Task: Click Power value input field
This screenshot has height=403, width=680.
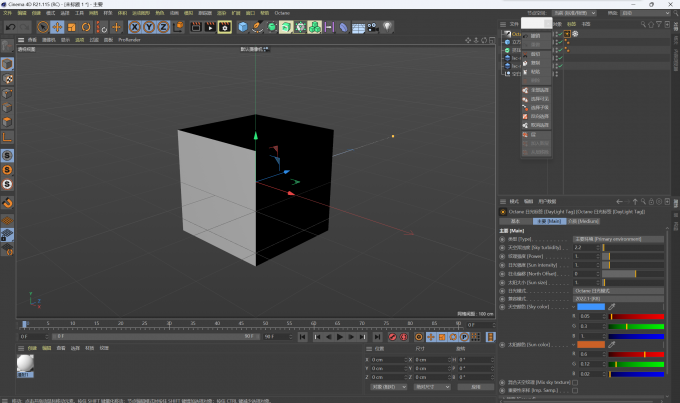Action: [586, 256]
